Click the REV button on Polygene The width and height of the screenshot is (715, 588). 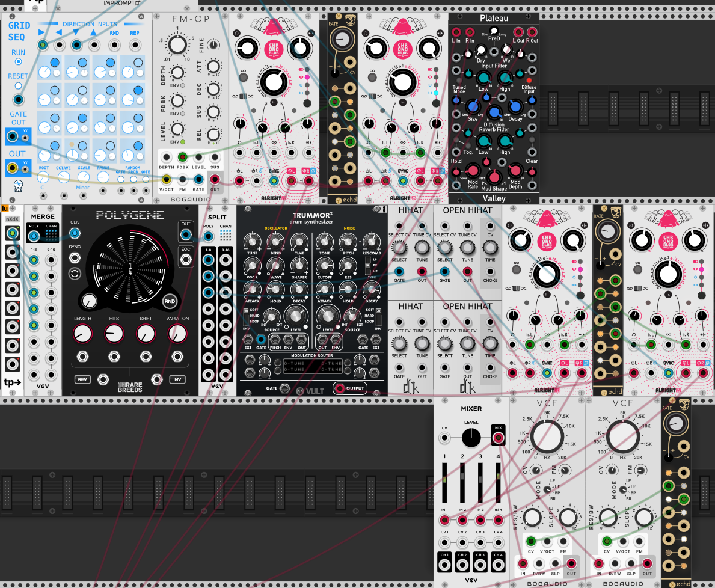pyautogui.click(x=82, y=379)
